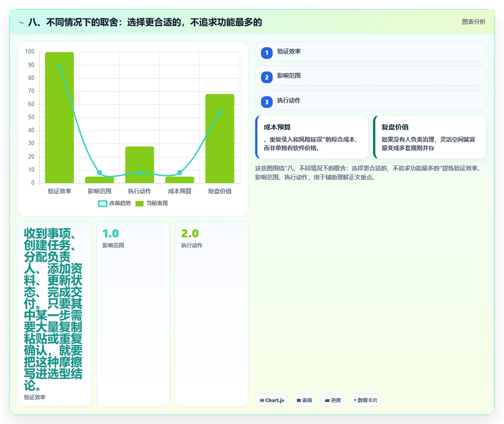This screenshot has height=424, width=504.
Task: Click the diamond icon in the 数据卡片 tag
Action: point(355,400)
